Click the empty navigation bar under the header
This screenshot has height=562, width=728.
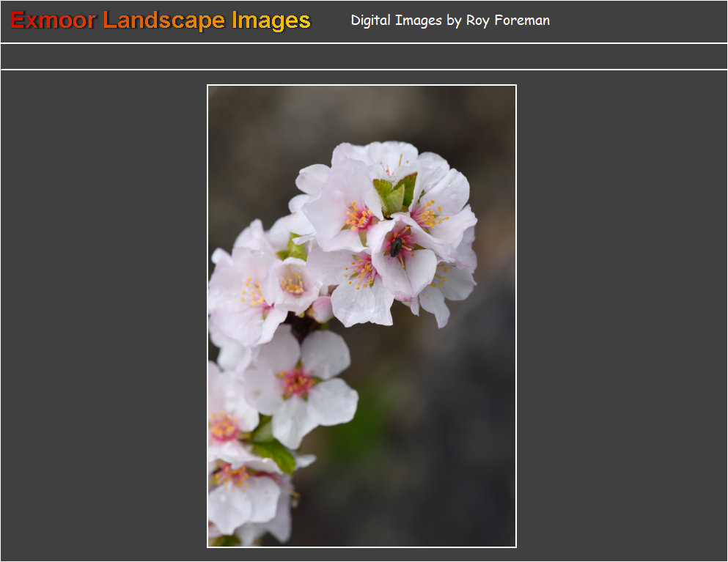(364, 56)
